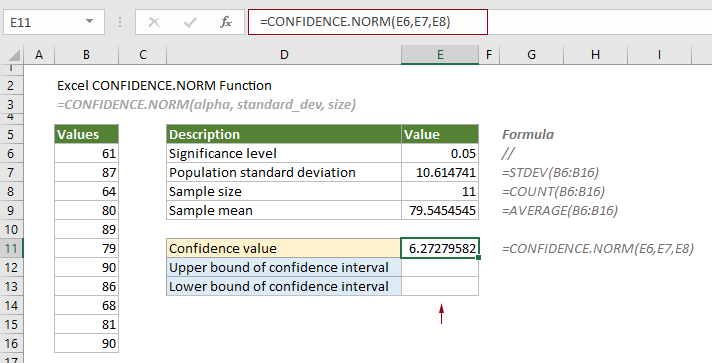The height and width of the screenshot is (363, 712).
Task: Click the formula bar CONFIDENCE.NORM text
Action: point(355,22)
